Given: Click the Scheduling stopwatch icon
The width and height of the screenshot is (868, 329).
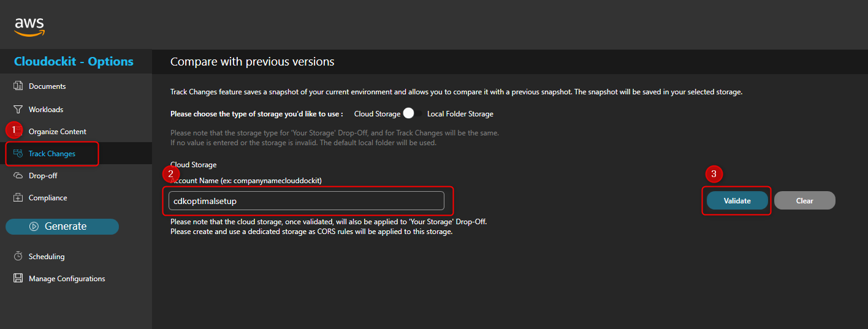Looking at the screenshot, I should (18, 256).
